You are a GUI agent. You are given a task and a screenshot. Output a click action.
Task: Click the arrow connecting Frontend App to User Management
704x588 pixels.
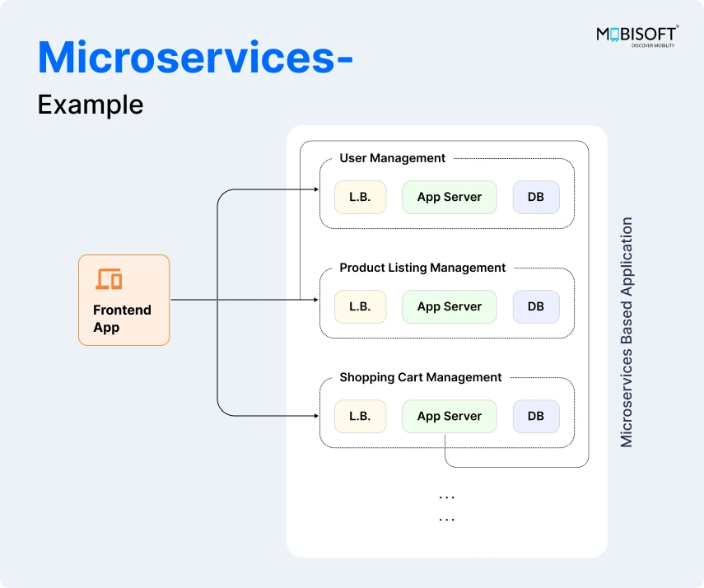pos(272,189)
